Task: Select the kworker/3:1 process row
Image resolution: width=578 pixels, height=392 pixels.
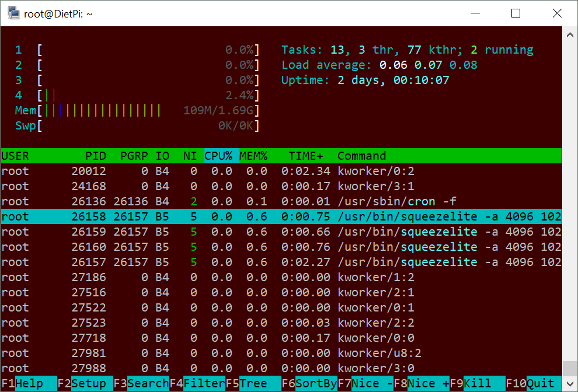Action: (281, 186)
